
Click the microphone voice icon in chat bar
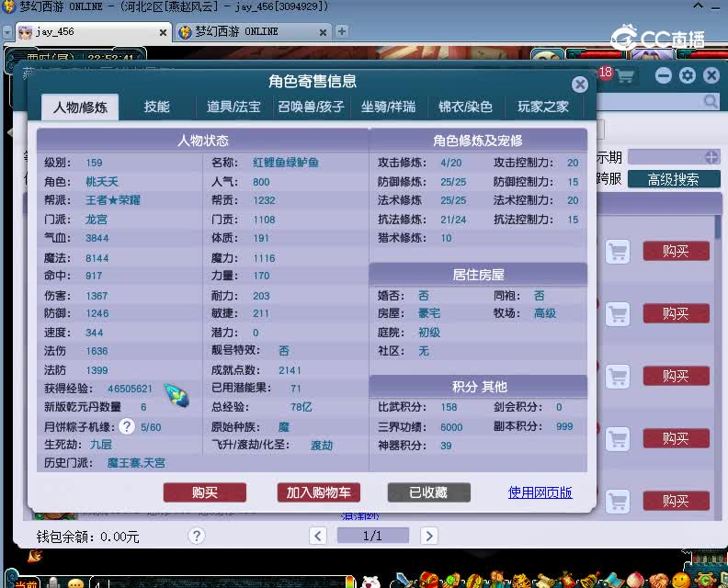[x=54, y=582]
